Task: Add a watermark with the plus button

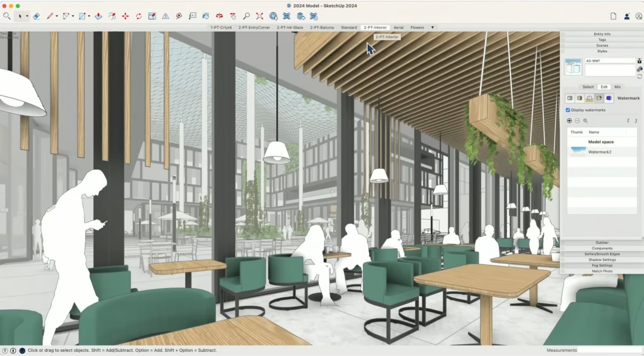Action: tap(570, 121)
